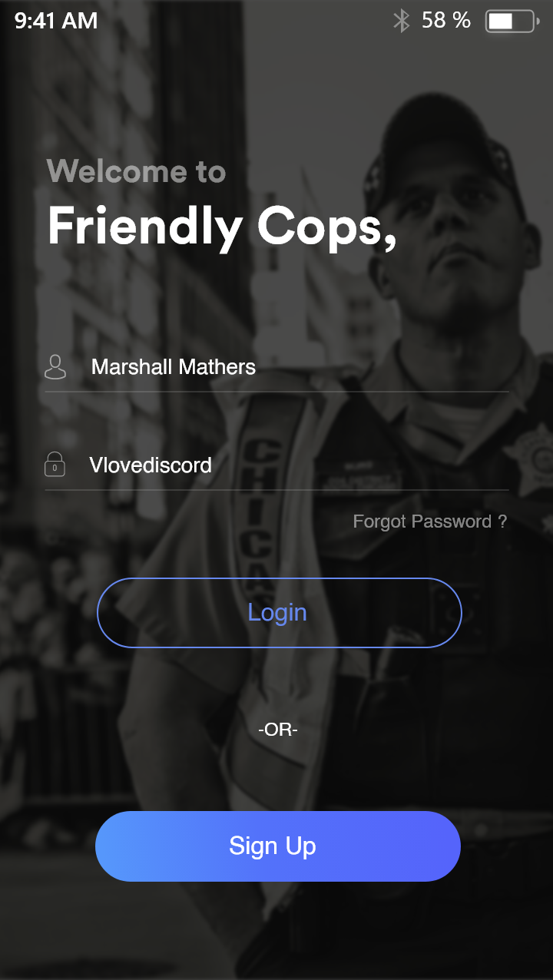This screenshot has width=553, height=980.
Task: Click the outlined Login button
Action: (x=279, y=613)
